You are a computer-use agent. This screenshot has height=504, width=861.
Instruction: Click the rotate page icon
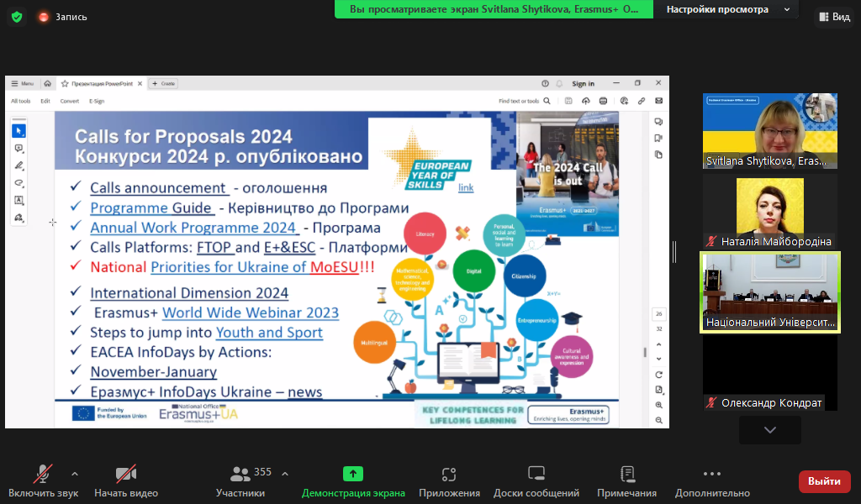[659, 375]
